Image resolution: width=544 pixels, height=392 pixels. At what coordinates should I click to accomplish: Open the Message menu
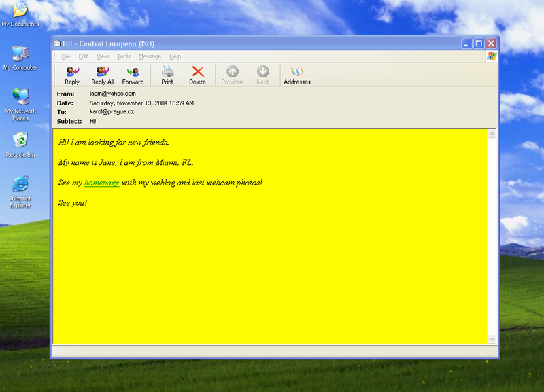pyautogui.click(x=150, y=56)
